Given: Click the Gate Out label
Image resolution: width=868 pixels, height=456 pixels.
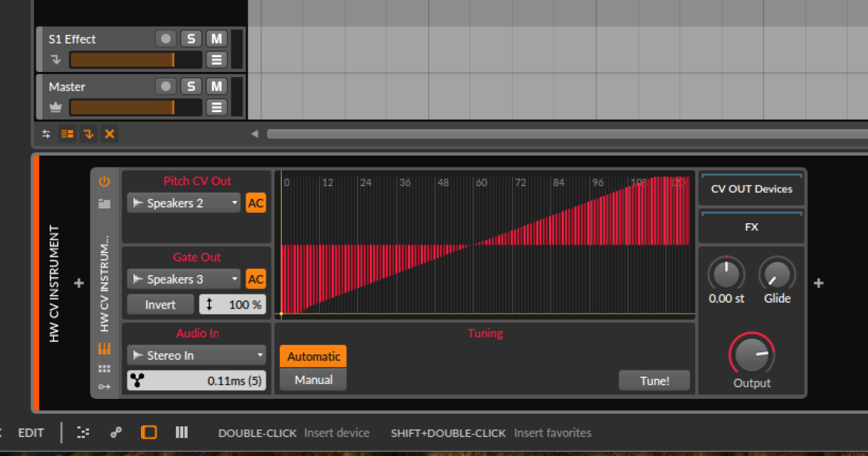Looking at the screenshot, I should (197, 257).
